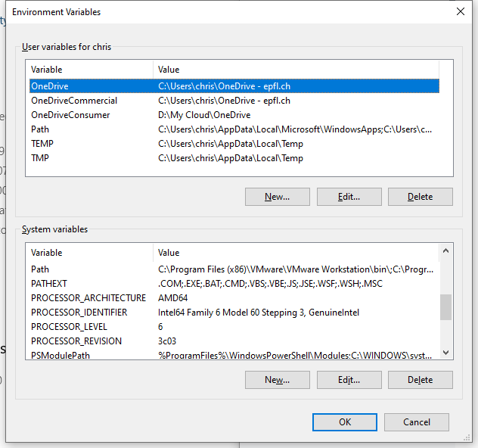
Task: Click Edit button under User variables
Action: [x=349, y=197]
